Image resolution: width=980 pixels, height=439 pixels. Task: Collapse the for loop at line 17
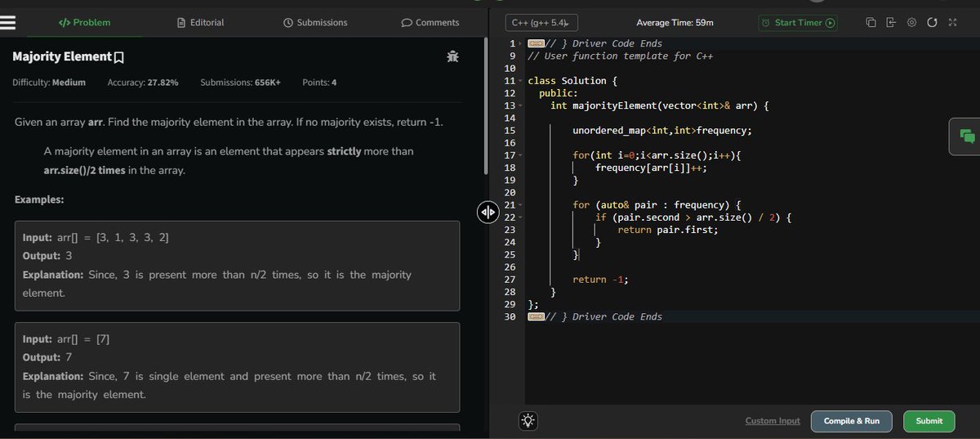pos(520,155)
